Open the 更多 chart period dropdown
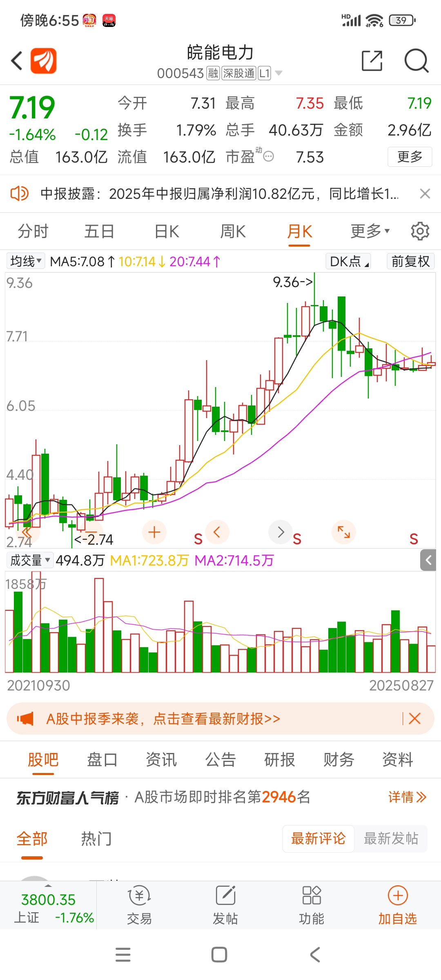The width and height of the screenshot is (441, 980). coord(370,231)
